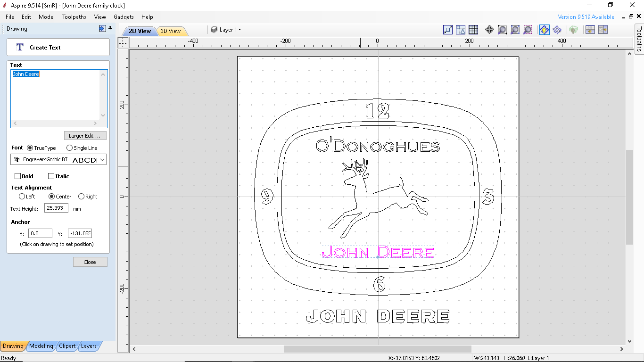
Task: Click the toggle panel layout icon
Action: coord(590,29)
